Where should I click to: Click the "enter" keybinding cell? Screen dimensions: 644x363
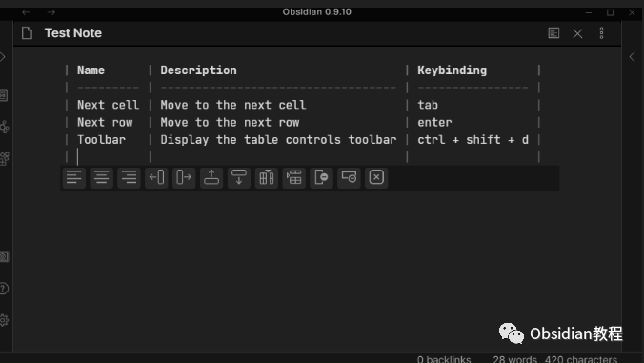pos(434,122)
